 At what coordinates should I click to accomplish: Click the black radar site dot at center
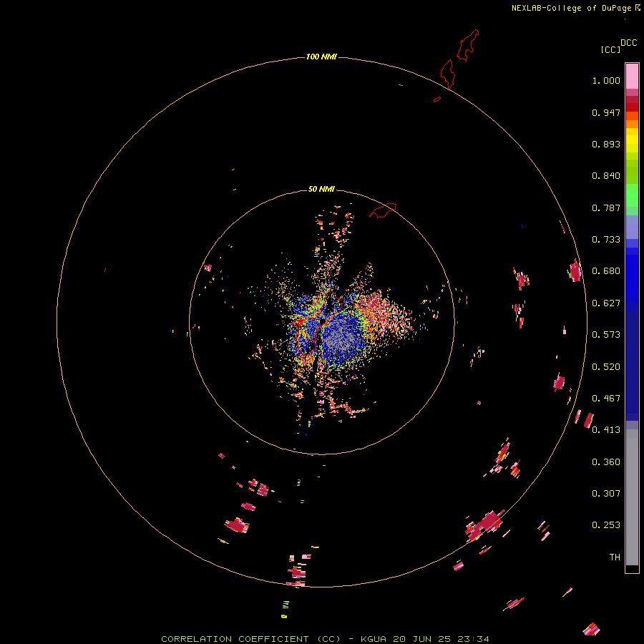pos(323,321)
